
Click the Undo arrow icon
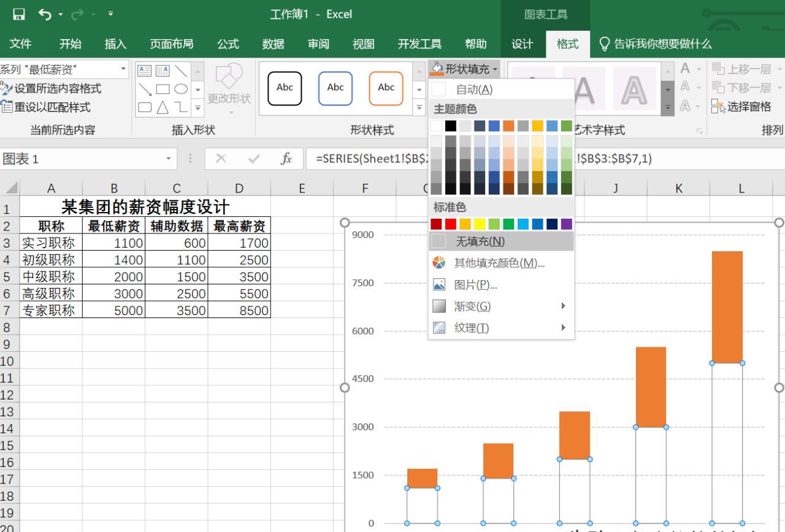(x=44, y=13)
